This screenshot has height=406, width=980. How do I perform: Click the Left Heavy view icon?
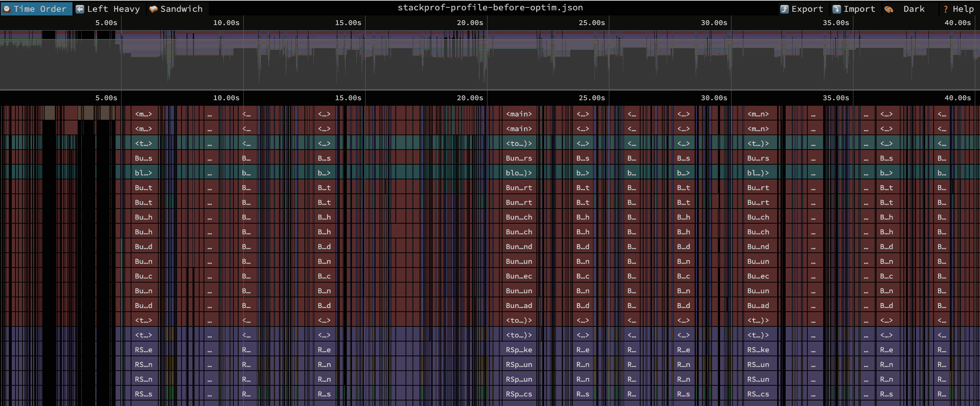click(80, 9)
